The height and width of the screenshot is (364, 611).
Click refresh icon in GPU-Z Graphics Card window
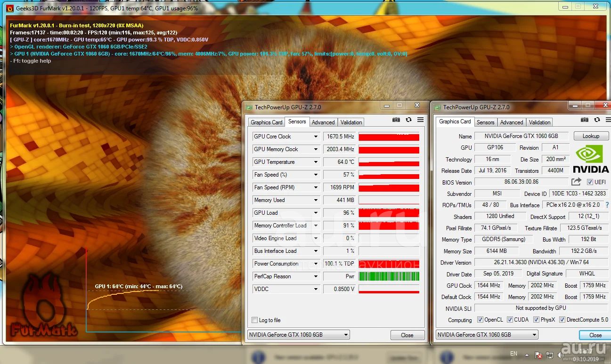596,120
